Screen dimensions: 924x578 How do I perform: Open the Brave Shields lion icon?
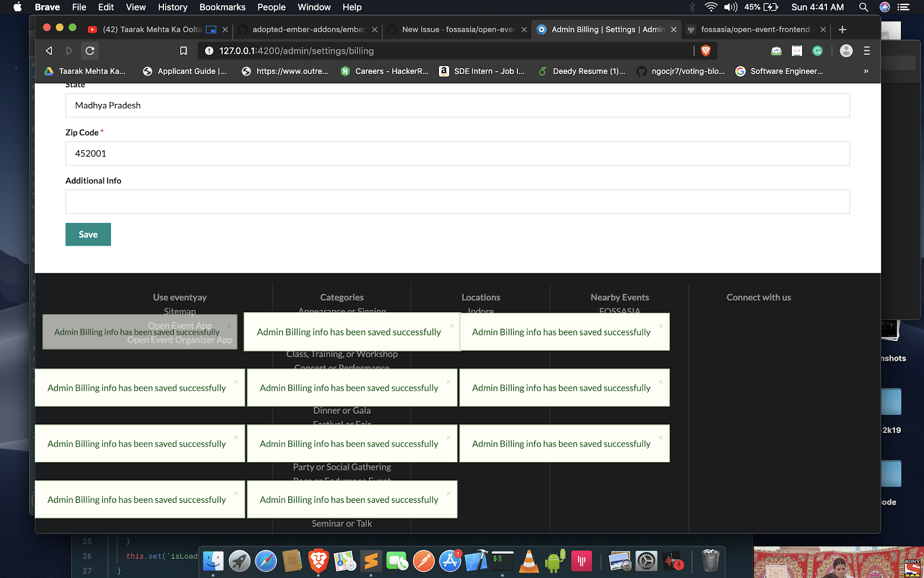706,51
